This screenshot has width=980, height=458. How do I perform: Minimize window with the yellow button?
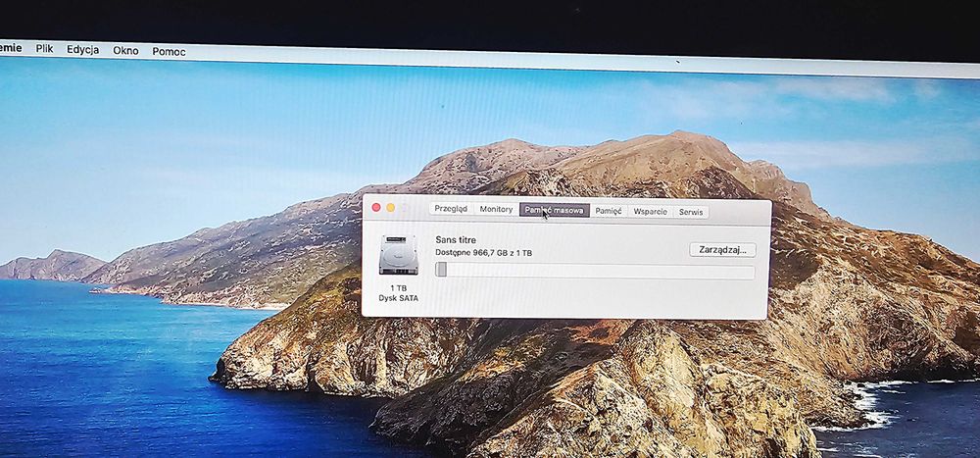(391, 207)
